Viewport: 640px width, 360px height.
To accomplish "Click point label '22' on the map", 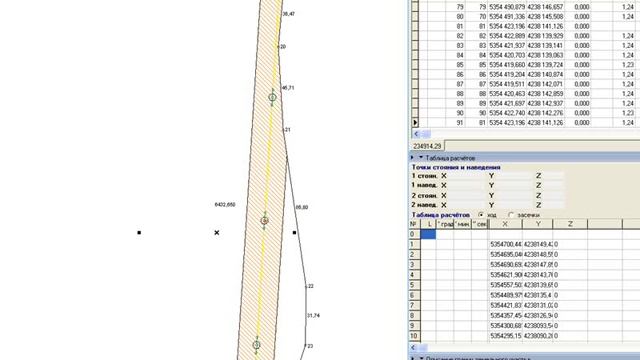I will pos(311,286).
